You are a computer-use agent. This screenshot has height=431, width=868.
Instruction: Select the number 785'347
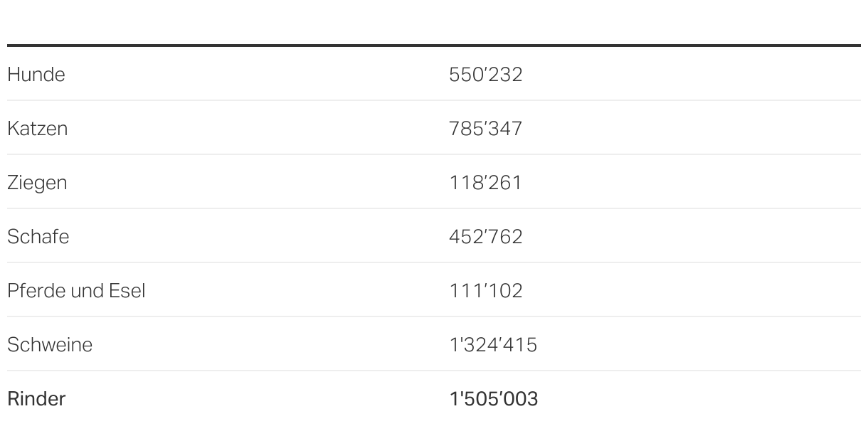[486, 129]
